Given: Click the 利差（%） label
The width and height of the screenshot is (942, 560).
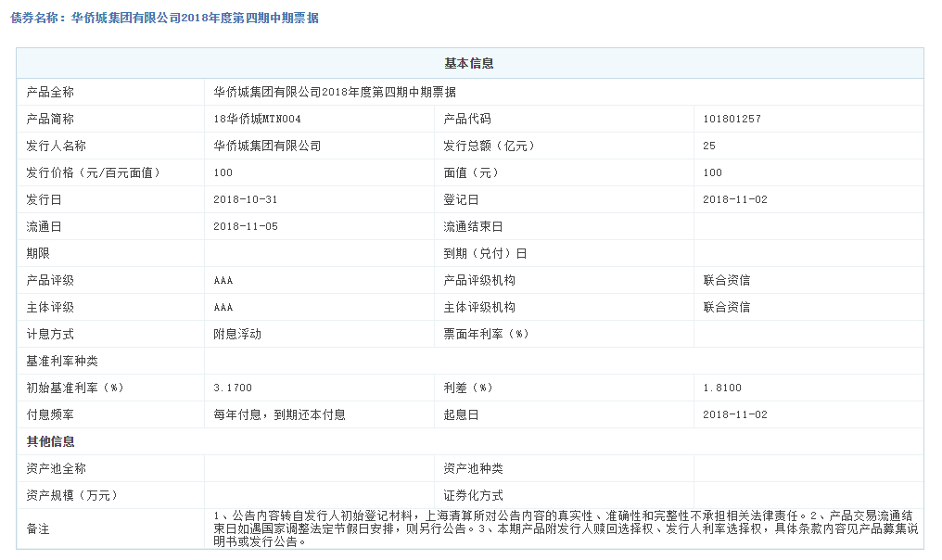Looking at the screenshot, I should tap(468, 388).
